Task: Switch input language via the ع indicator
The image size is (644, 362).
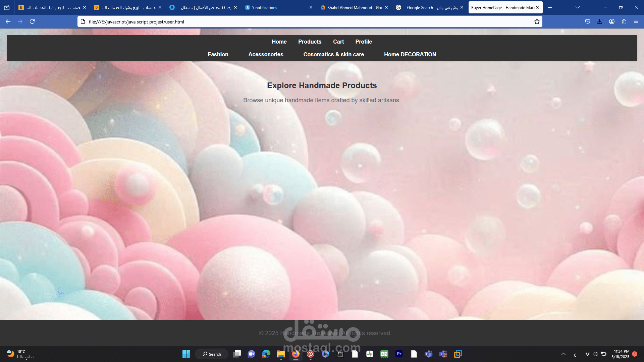Action: pos(575,355)
